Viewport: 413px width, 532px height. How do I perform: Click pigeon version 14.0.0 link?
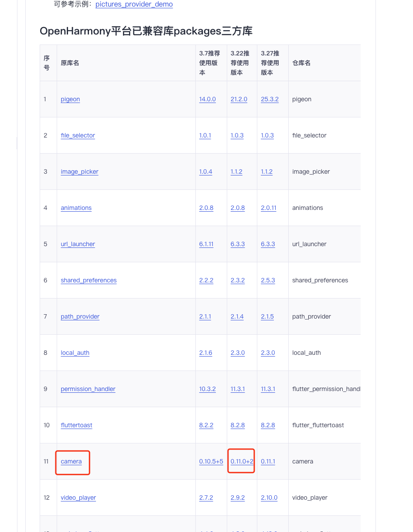207,99
